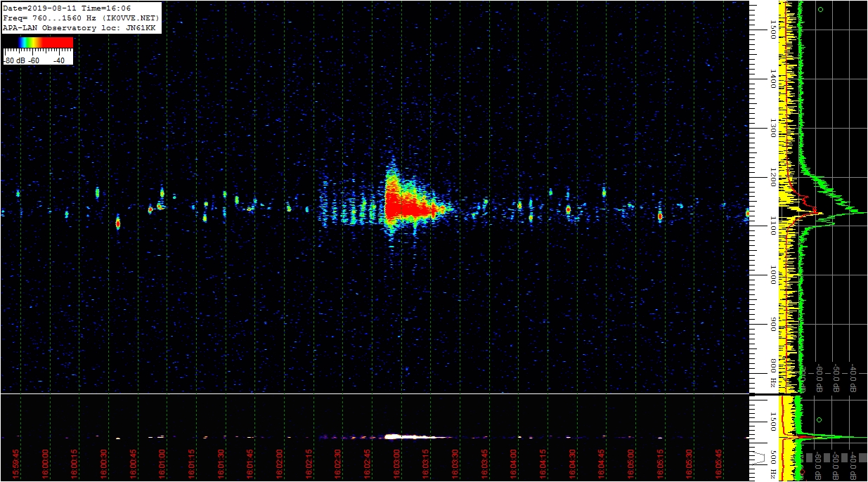The image size is (868, 482).
Task: Click the -50.0 dB label of upper spectrum graph
Action: (836, 378)
